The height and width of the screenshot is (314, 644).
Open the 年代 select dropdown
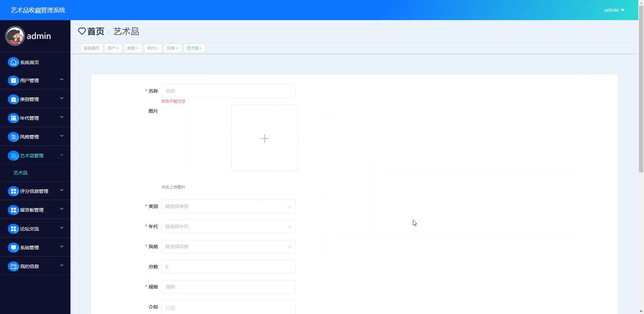tap(228, 226)
